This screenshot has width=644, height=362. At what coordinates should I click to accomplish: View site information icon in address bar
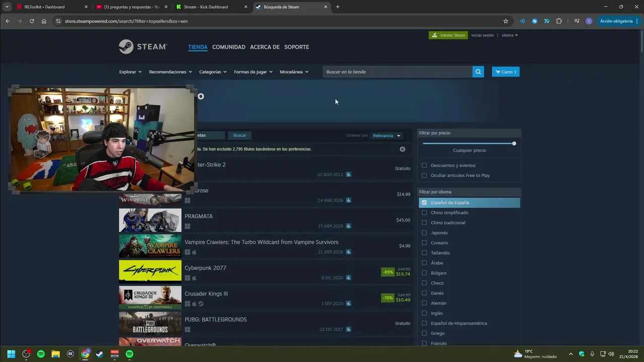click(x=58, y=21)
